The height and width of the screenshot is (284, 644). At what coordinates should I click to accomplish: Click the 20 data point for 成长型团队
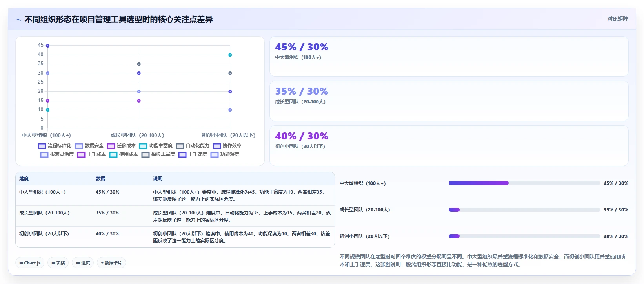click(139, 92)
